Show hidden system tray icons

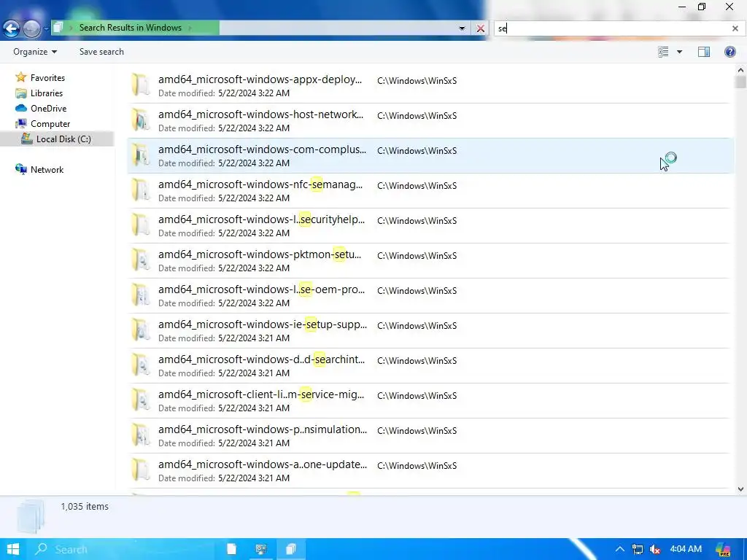point(619,549)
